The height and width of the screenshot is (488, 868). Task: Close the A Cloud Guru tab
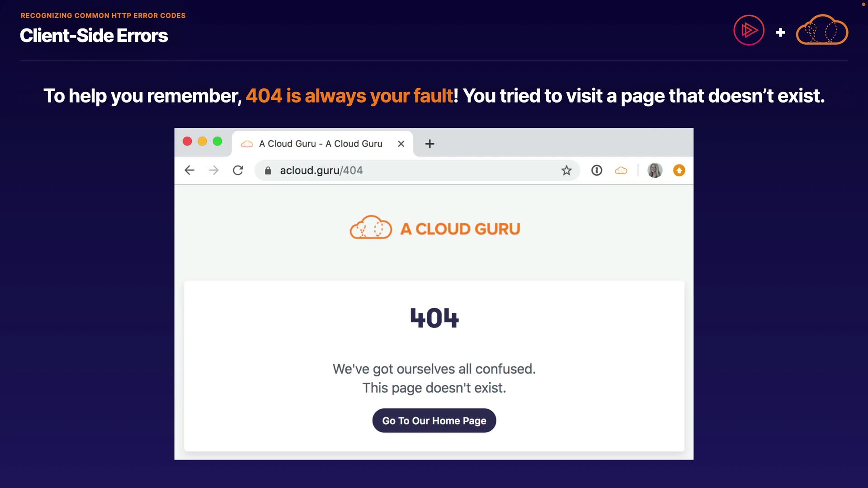click(401, 144)
